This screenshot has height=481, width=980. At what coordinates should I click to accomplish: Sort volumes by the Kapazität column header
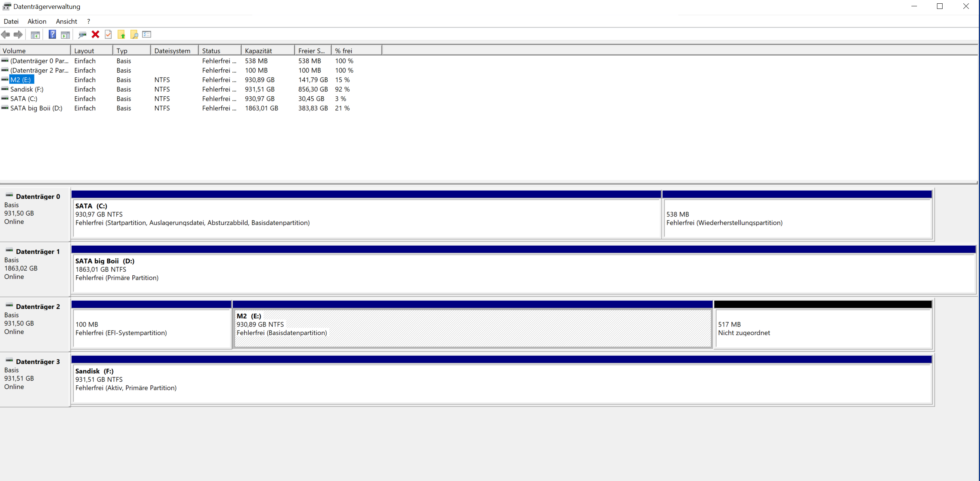(x=268, y=50)
